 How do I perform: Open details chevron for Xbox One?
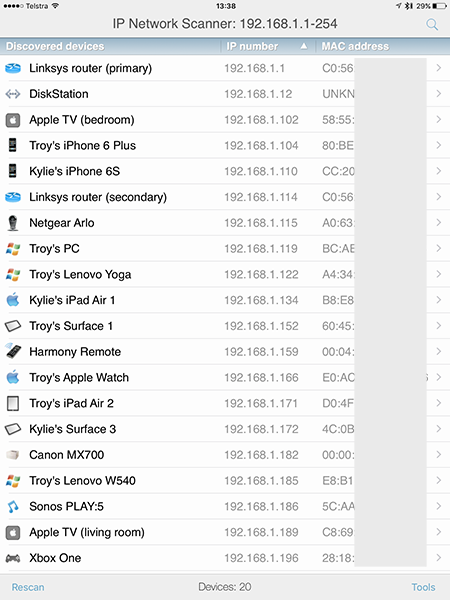tap(439, 558)
